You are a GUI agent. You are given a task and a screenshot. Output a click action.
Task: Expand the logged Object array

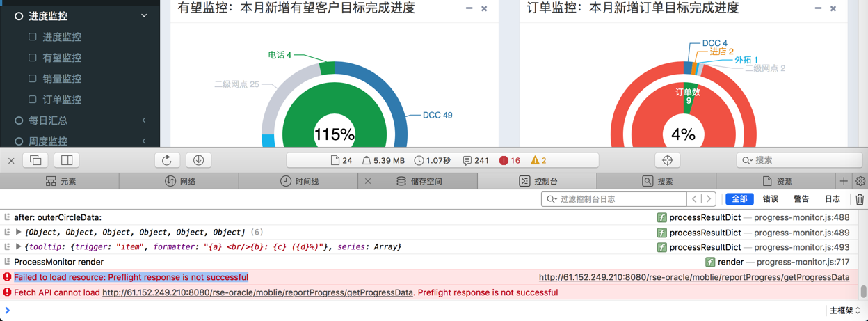point(18,232)
